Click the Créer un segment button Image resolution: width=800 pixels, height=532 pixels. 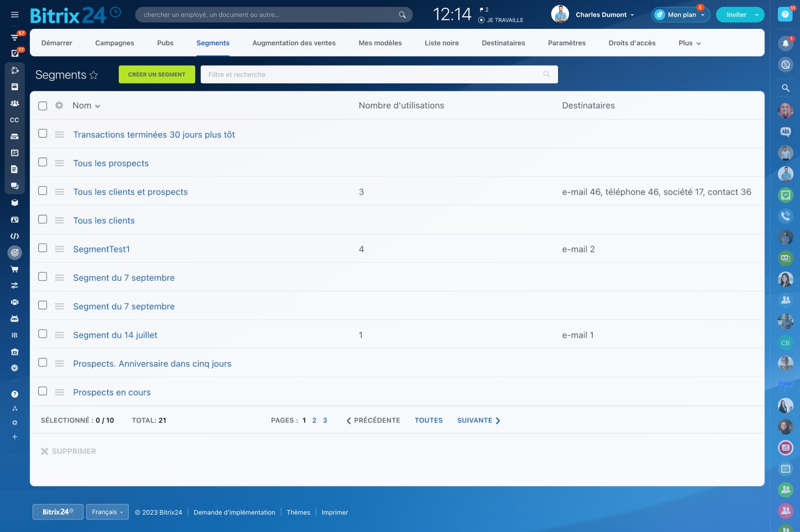pos(156,75)
